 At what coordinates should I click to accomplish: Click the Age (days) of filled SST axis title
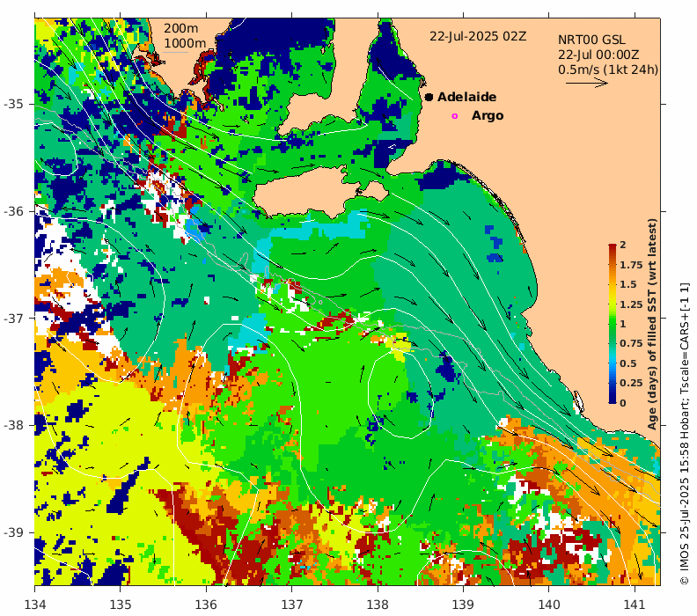pyautogui.click(x=651, y=324)
